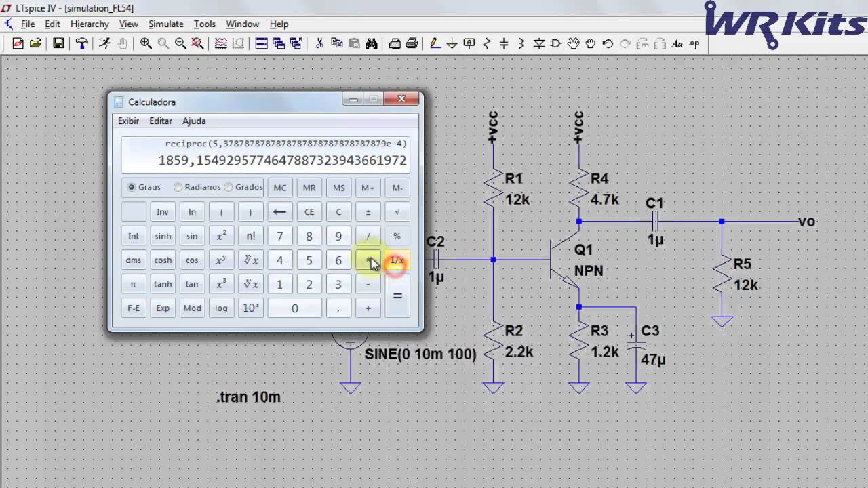Select the Place Capacitor tool

pyautogui.click(x=504, y=43)
